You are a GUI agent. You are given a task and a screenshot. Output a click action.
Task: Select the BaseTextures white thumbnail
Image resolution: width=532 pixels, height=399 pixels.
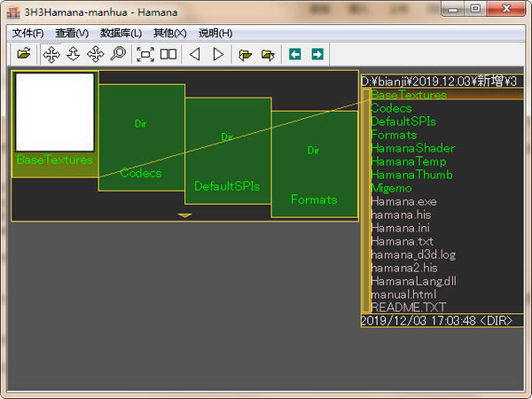[x=55, y=112]
